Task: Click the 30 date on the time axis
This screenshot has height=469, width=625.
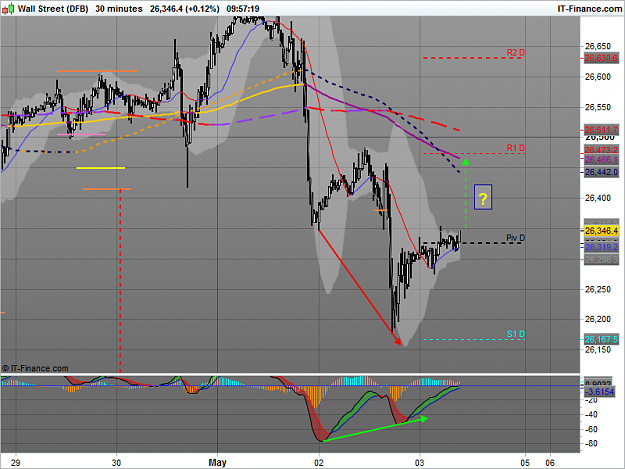Action: pyautogui.click(x=116, y=463)
